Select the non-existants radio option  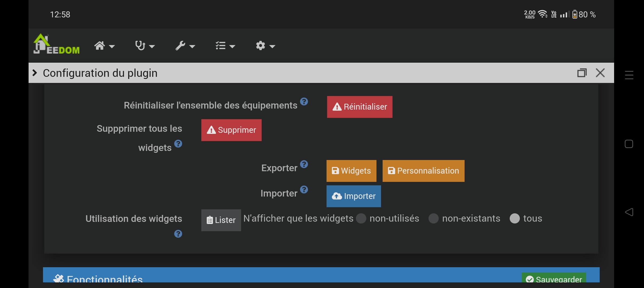pos(434,219)
